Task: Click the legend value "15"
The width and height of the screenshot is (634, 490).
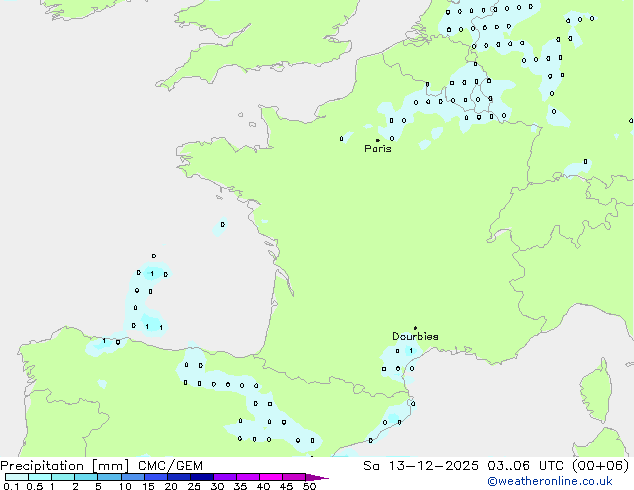Action: coord(148,486)
